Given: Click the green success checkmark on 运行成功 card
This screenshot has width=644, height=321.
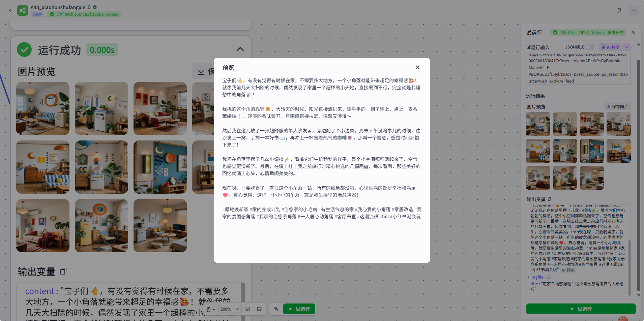Looking at the screenshot, I should (x=24, y=50).
